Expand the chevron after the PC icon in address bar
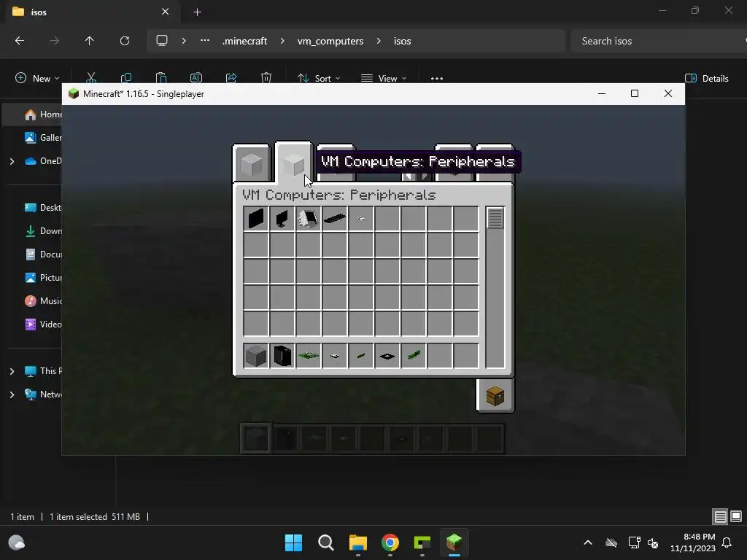 point(184,41)
